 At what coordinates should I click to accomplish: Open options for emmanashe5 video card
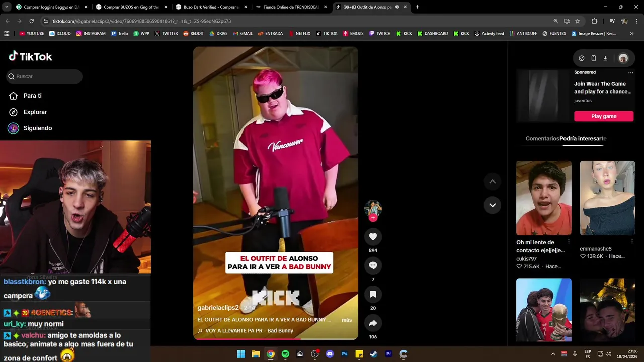coord(632,242)
